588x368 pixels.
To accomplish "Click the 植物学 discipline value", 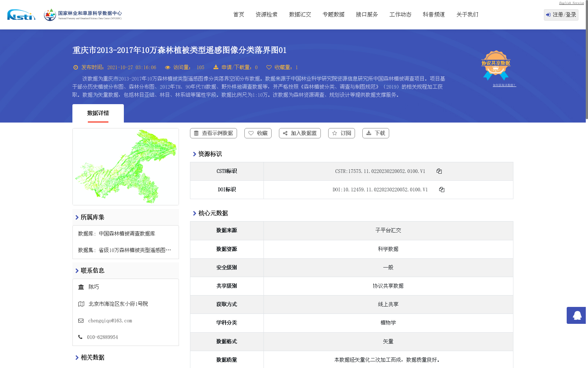I will 388,323.
